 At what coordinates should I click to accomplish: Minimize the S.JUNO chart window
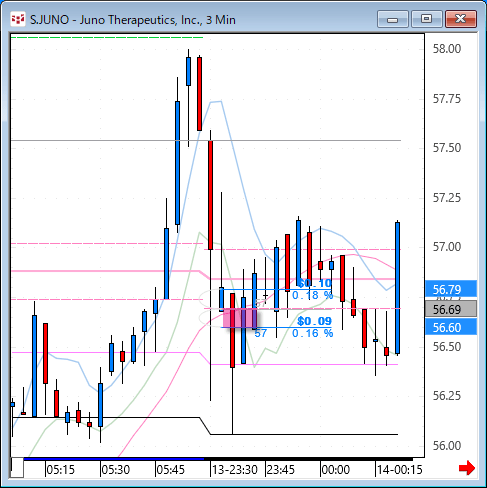[393, 19]
